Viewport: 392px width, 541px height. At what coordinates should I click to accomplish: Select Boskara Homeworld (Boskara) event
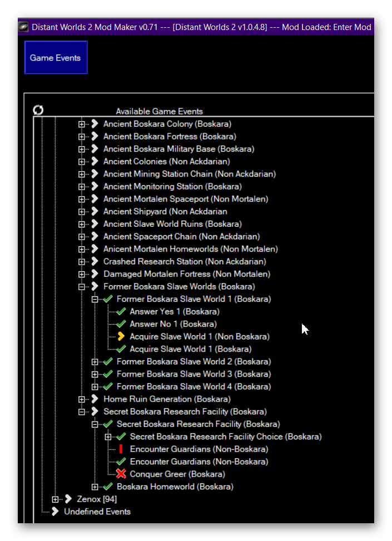point(175,487)
